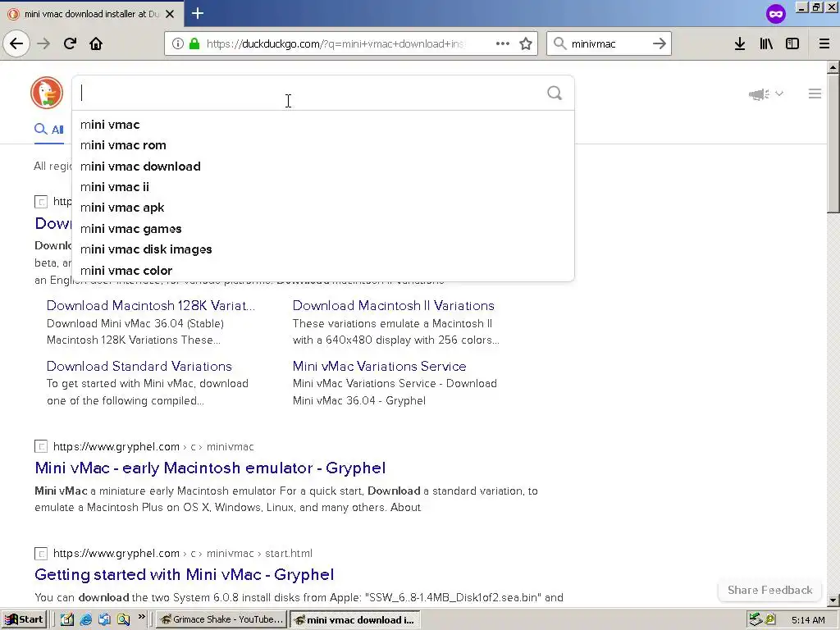The image size is (840, 630).
Task: Toggle the sidebar view
Action: click(792, 43)
